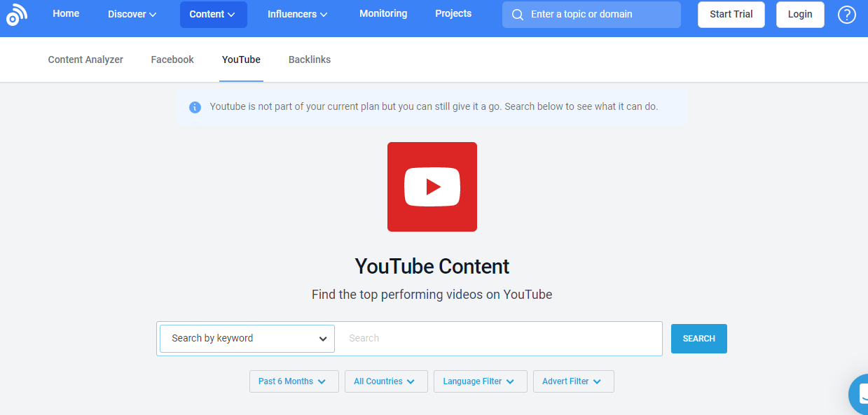Click the red YouTube play logo
Viewport: 868px width, 415px height.
click(x=432, y=187)
